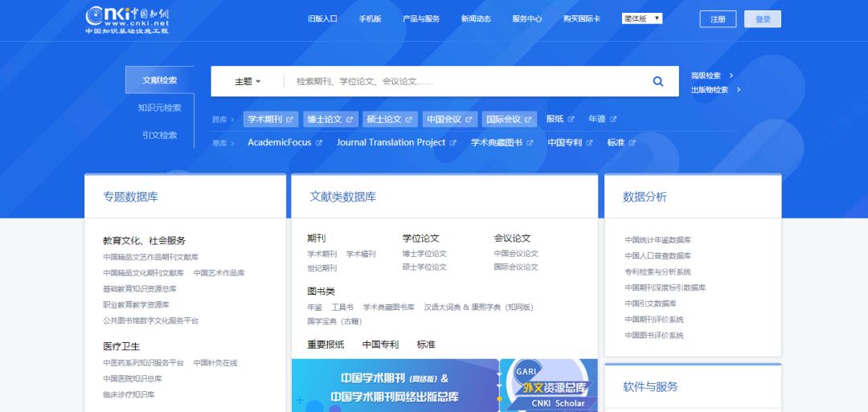The width and height of the screenshot is (868, 412).
Task: Deselect the 硕士论文 database toggle
Action: tap(383, 120)
